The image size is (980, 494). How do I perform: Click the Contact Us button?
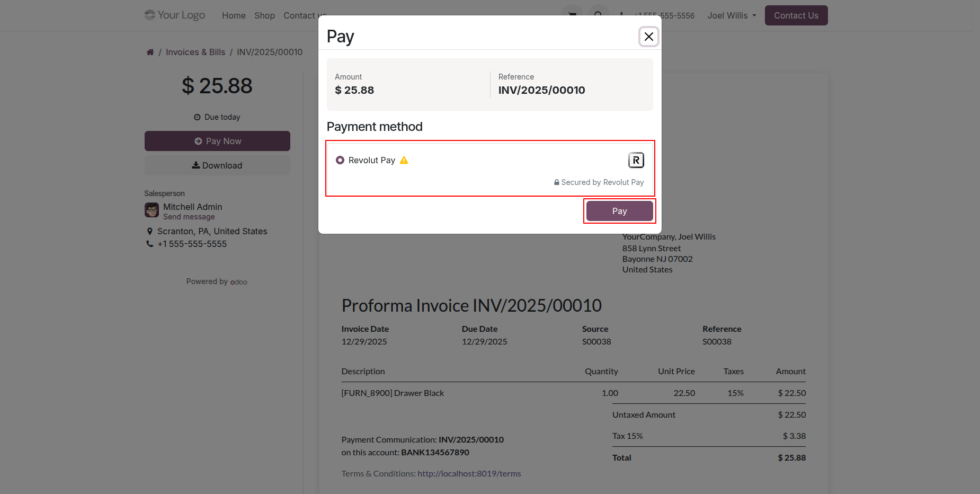tap(796, 15)
